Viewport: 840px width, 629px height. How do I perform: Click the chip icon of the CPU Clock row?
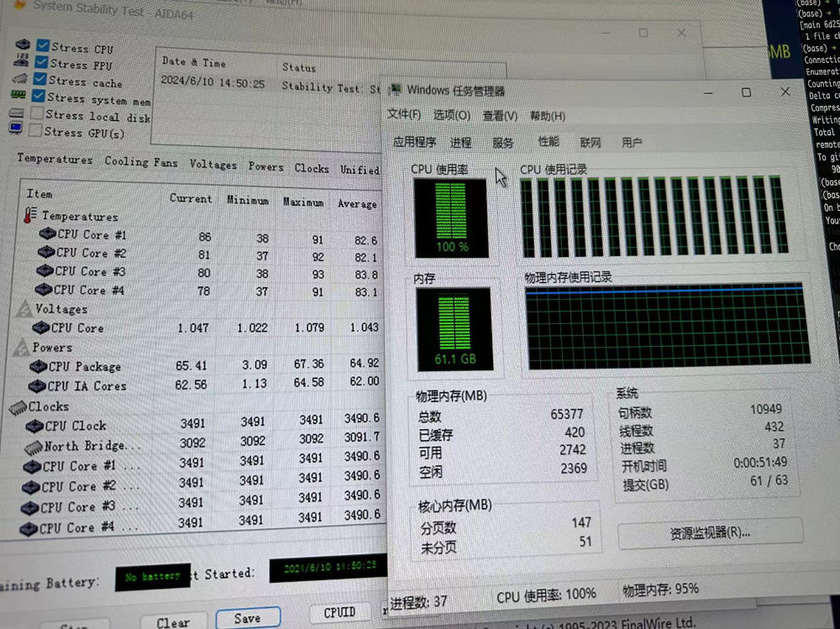pyautogui.click(x=34, y=426)
